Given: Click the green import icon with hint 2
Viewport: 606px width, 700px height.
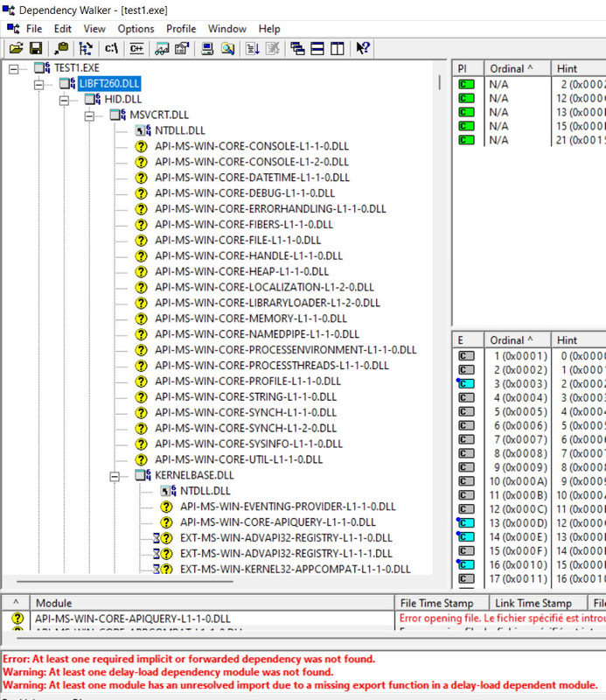Looking at the screenshot, I should pos(466,84).
